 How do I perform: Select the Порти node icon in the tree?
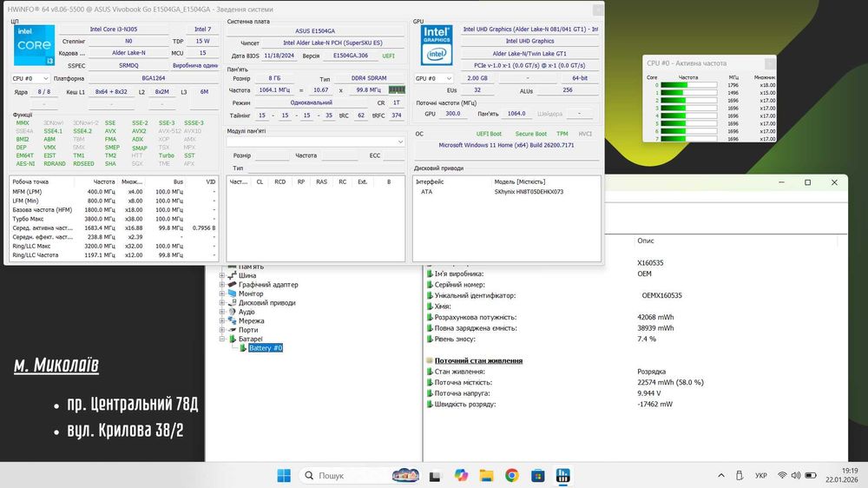(233, 330)
